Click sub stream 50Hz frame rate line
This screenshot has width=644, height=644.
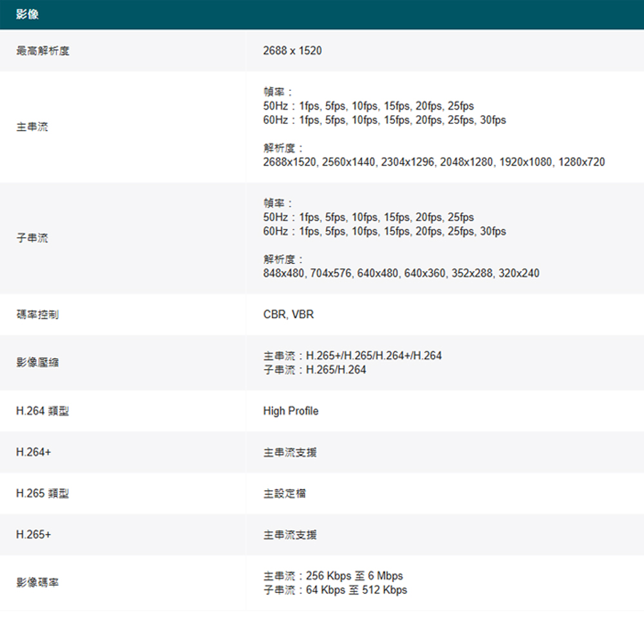(368, 217)
